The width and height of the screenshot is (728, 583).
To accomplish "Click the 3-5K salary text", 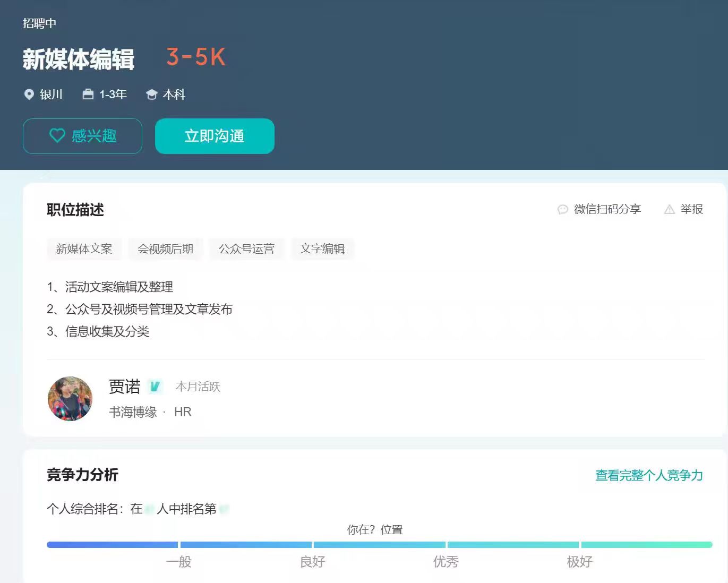I will pos(196,57).
